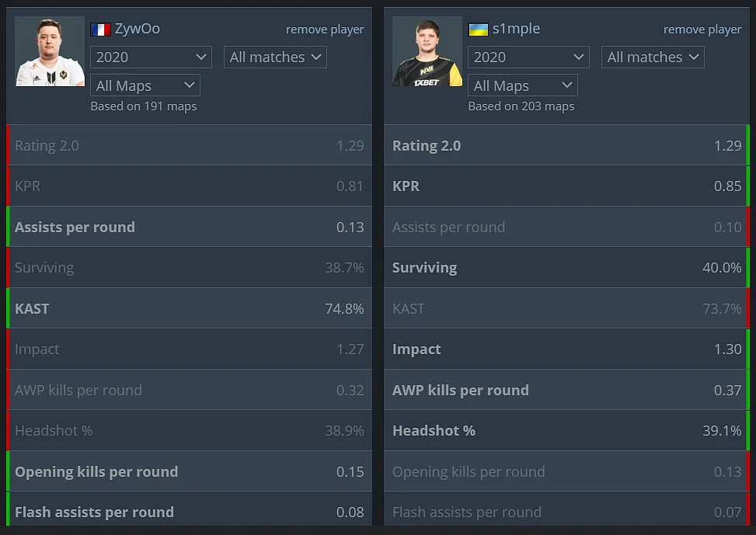The width and height of the screenshot is (756, 535).
Task: Select ZywOo's Opening kills per round row
Action: pyautogui.click(x=189, y=471)
